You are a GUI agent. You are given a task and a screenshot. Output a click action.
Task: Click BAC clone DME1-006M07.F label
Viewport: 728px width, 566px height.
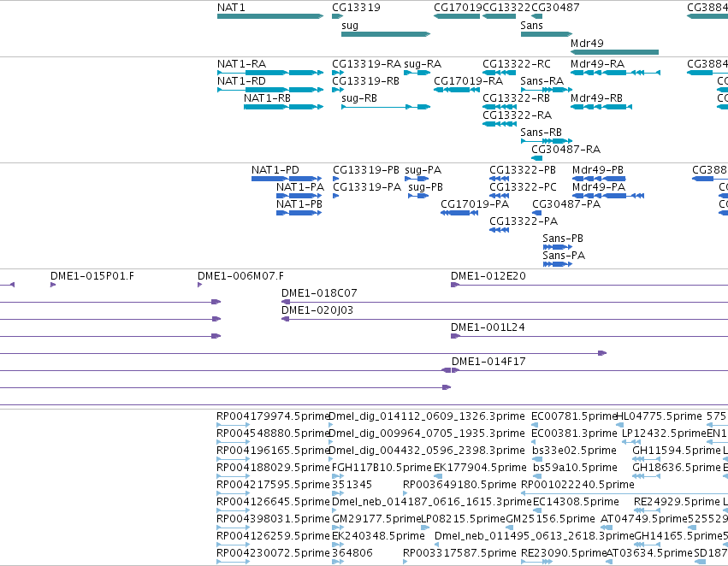pos(240,276)
